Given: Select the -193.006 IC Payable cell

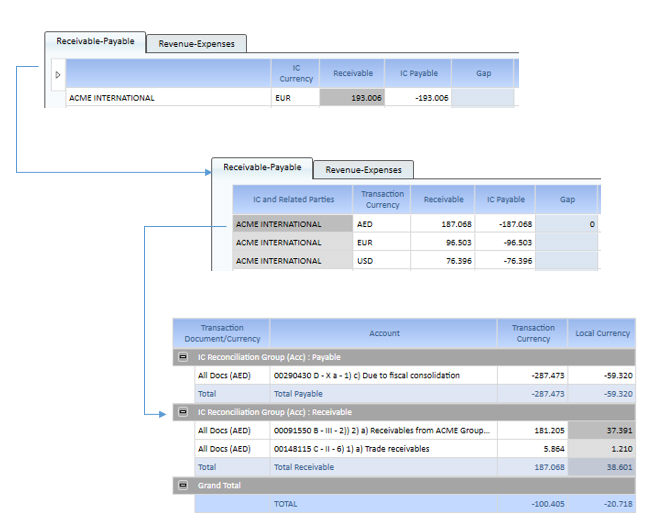Looking at the screenshot, I should point(418,98).
